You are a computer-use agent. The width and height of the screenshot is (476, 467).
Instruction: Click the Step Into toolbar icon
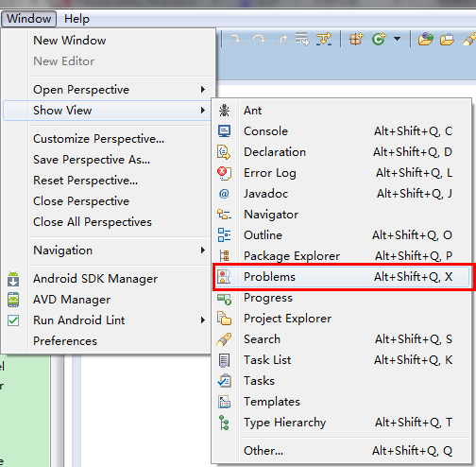coord(237,40)
